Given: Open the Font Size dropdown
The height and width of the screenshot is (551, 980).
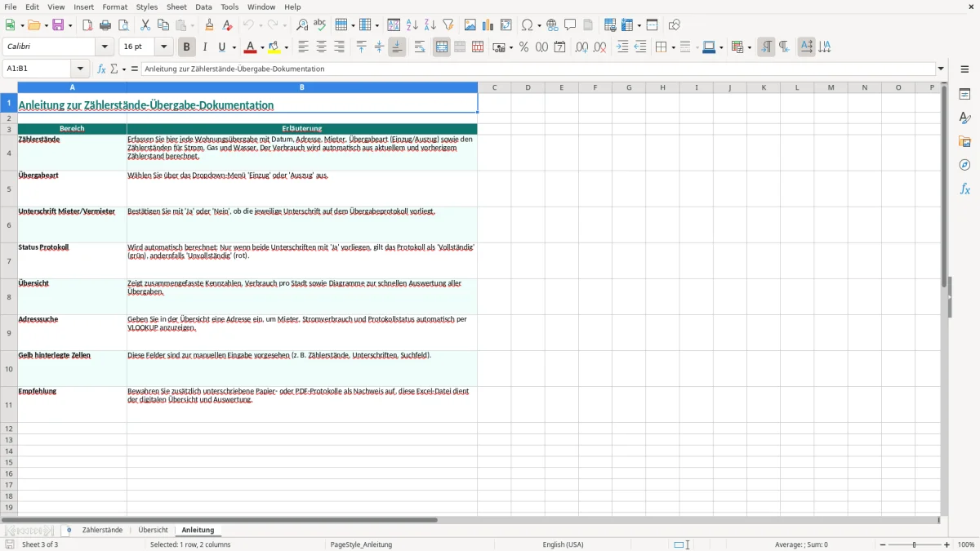Looking at the screenshot, I should pos(163,47).
